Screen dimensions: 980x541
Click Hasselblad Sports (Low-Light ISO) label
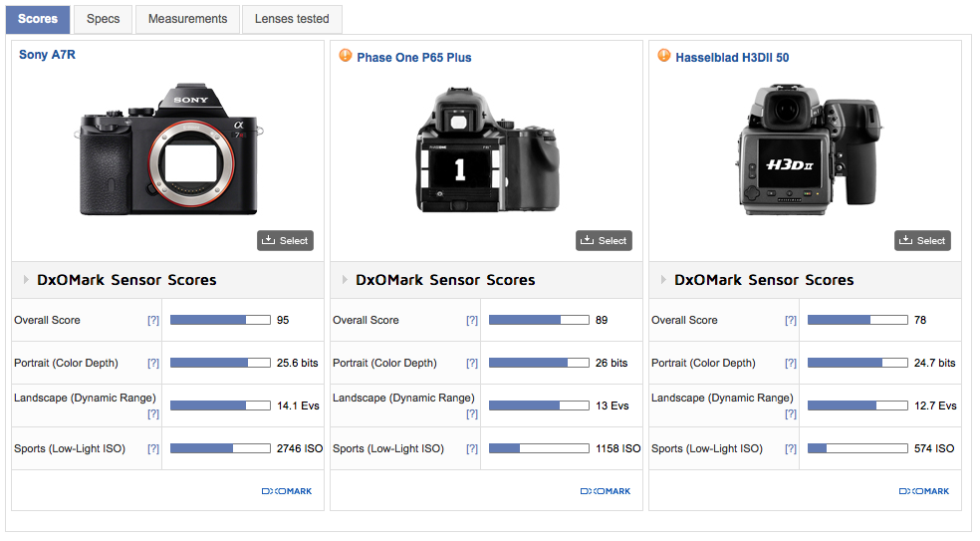[707, 449]
